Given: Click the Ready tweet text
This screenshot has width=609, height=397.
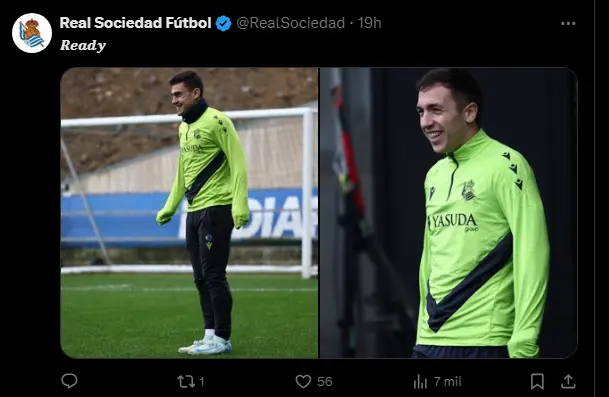Looking at the screenshot, I should tap(83, 45).
